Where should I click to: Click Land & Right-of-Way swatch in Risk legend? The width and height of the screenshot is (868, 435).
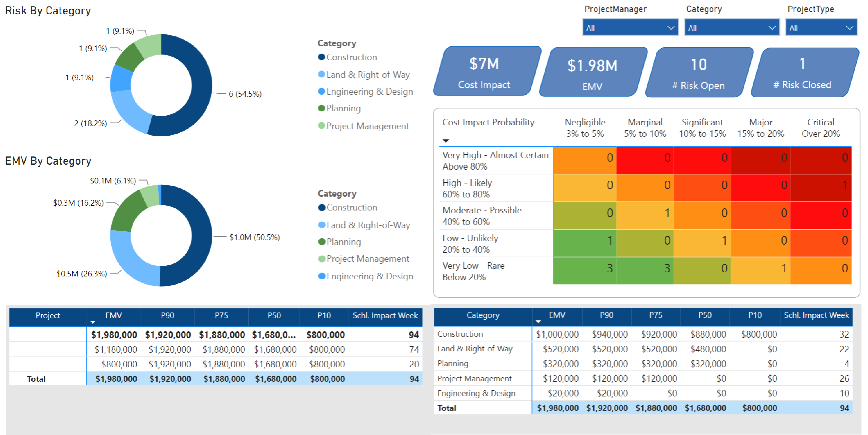pyautogui.click(x=321, y=74)
